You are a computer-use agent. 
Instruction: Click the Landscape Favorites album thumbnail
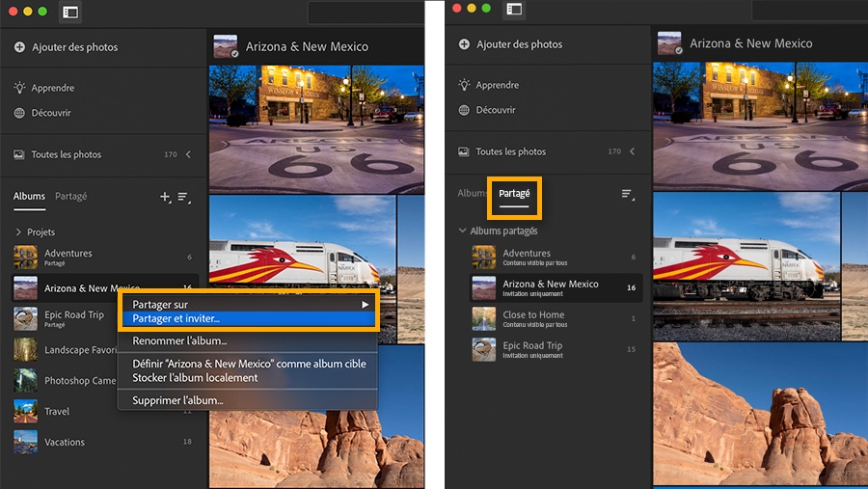tap(25, 349)
